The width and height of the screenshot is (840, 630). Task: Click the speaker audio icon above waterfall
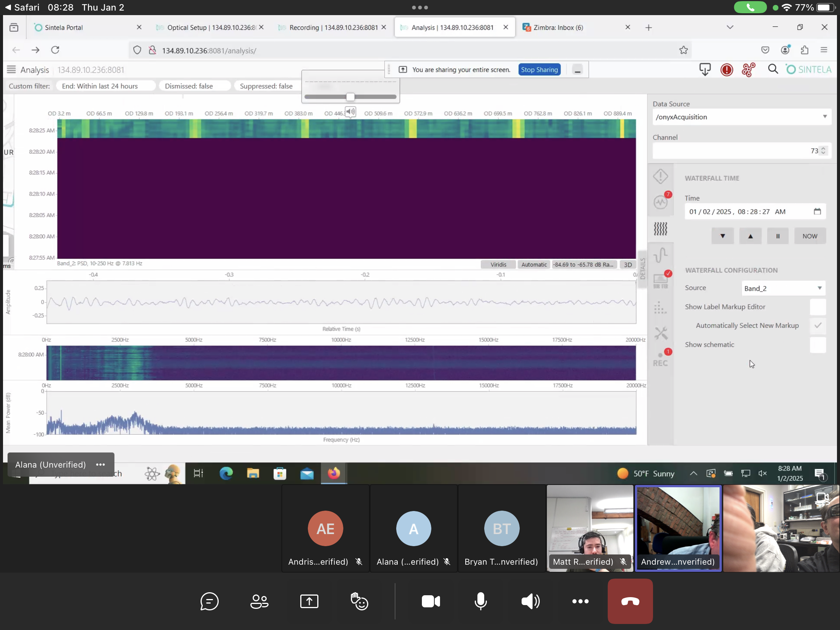click(350, 112)
